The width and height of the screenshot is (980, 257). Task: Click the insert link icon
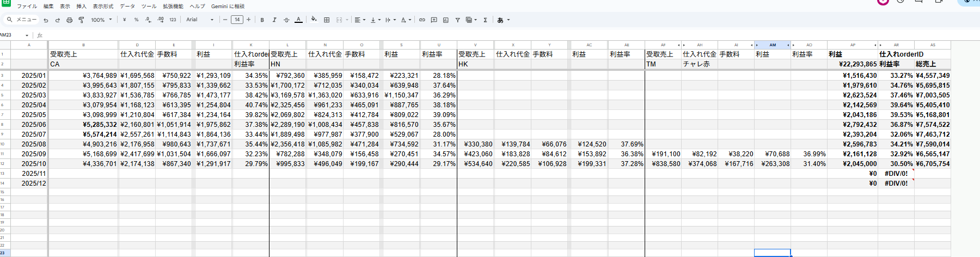pyautogui.click(x=422, y=20)
